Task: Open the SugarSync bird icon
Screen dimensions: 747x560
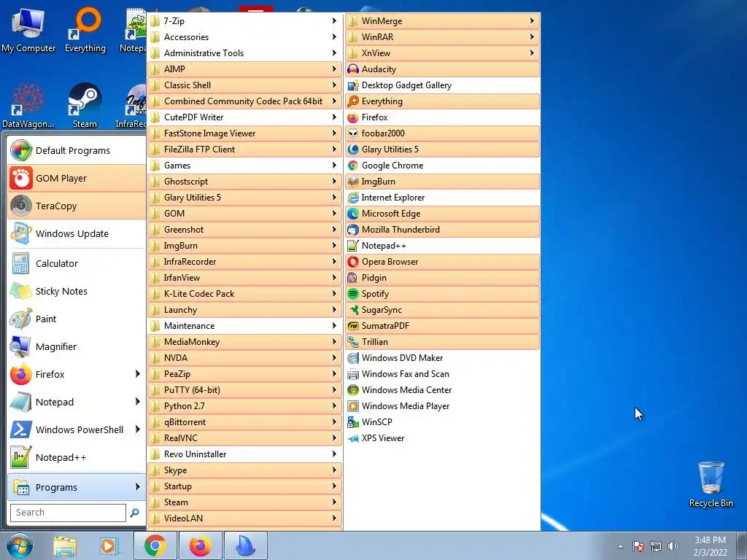Action: pos(353,309)
